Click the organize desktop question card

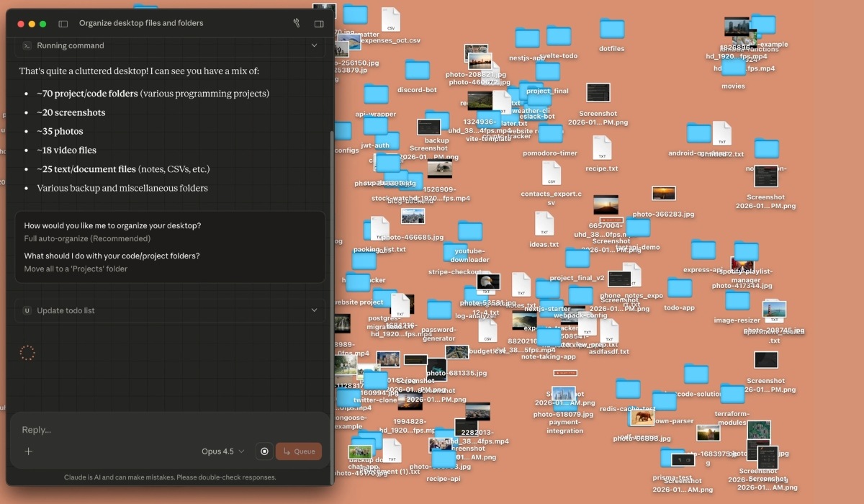(x=170, y=247)
